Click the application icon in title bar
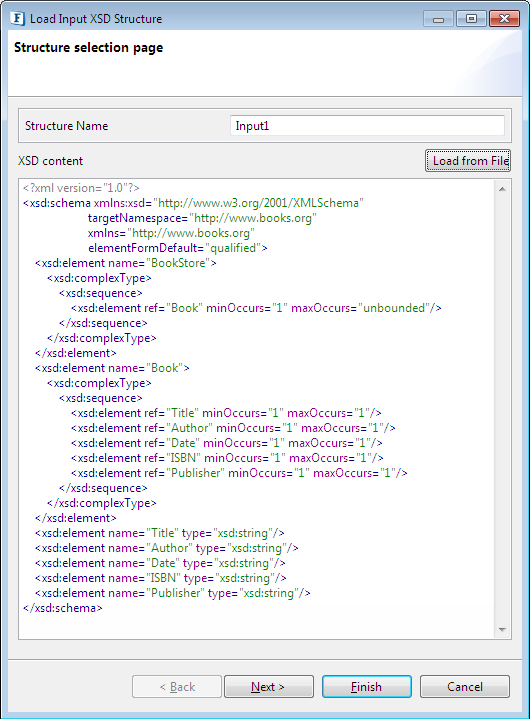 click(17, 18)
